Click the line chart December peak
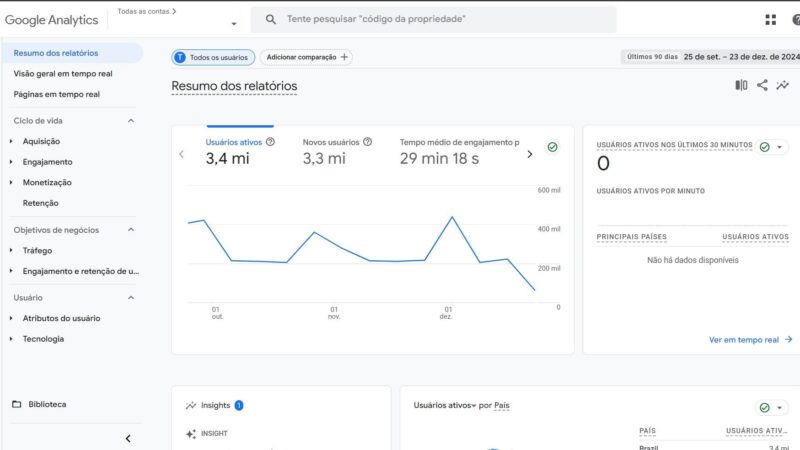Screen dimensions: 800x450 452,217
